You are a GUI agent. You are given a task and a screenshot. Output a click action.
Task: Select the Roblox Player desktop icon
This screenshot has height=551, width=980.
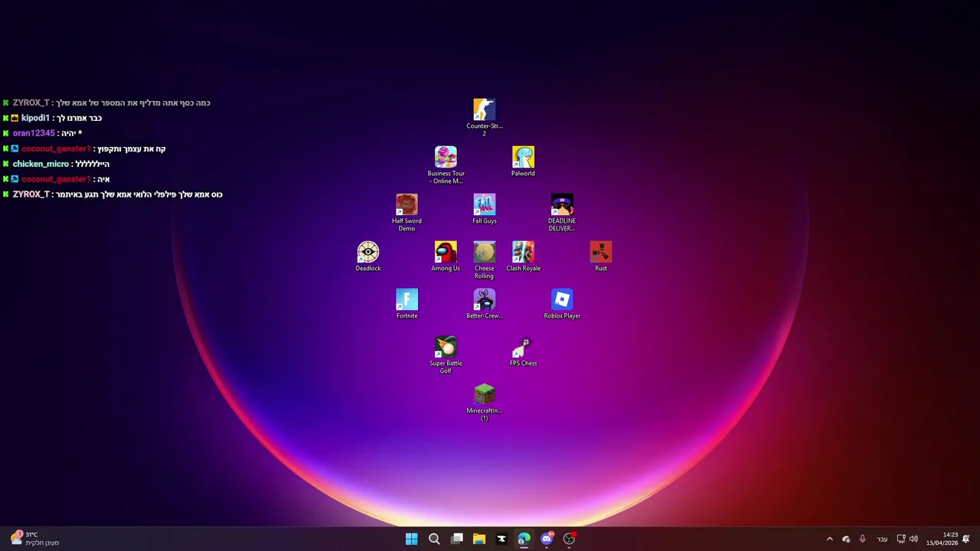[562, 304]
